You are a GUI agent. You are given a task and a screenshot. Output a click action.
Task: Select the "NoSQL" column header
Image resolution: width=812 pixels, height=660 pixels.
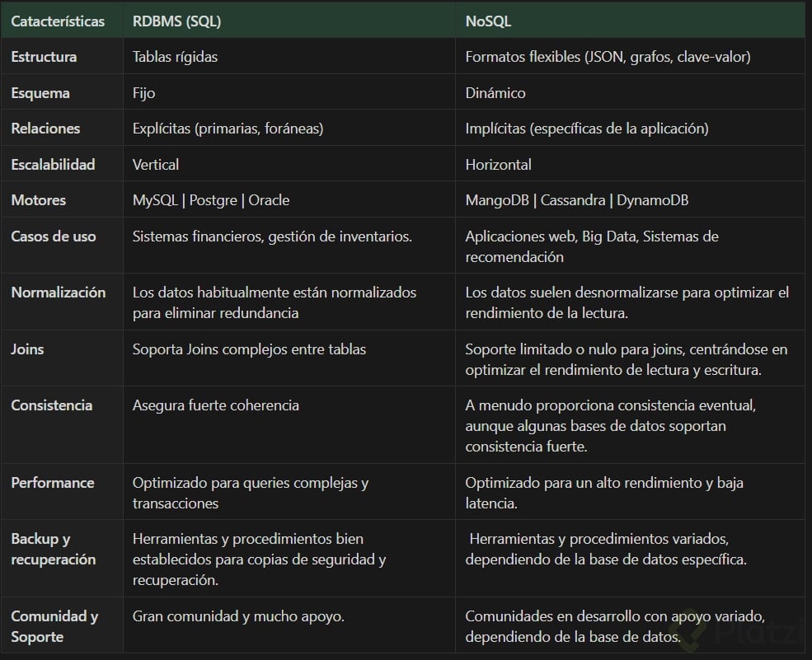(488, 21)
